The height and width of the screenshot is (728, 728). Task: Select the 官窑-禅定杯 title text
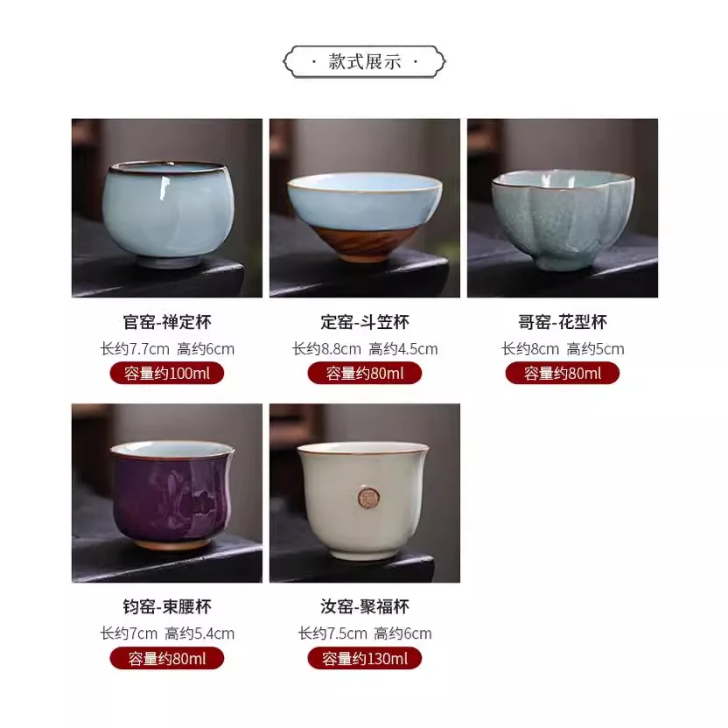[x=167, y=322]
